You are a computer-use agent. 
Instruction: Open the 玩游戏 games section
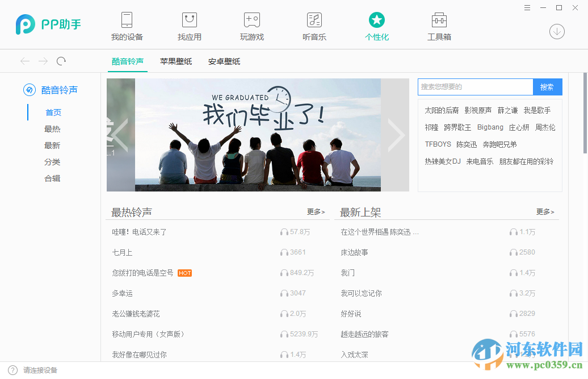[x=251, y=24]
